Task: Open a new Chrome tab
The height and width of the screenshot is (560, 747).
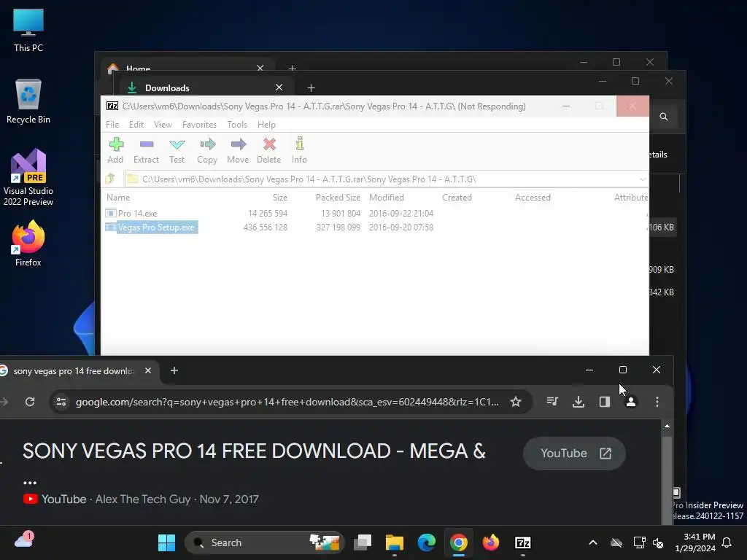Action: coord(174,370)
